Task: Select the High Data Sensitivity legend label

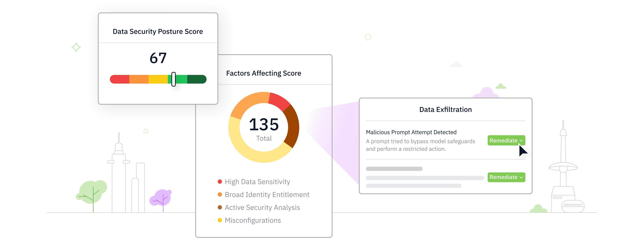Action: coord(257,182)
